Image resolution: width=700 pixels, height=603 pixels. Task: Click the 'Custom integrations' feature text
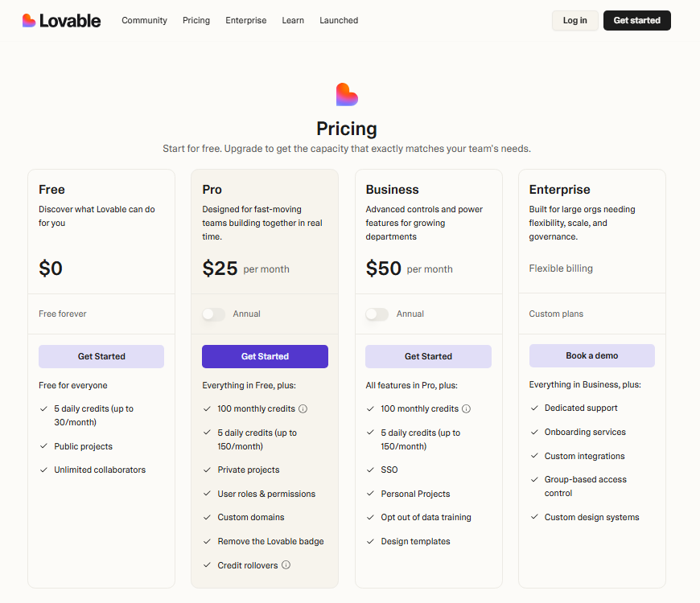(584, 456)
